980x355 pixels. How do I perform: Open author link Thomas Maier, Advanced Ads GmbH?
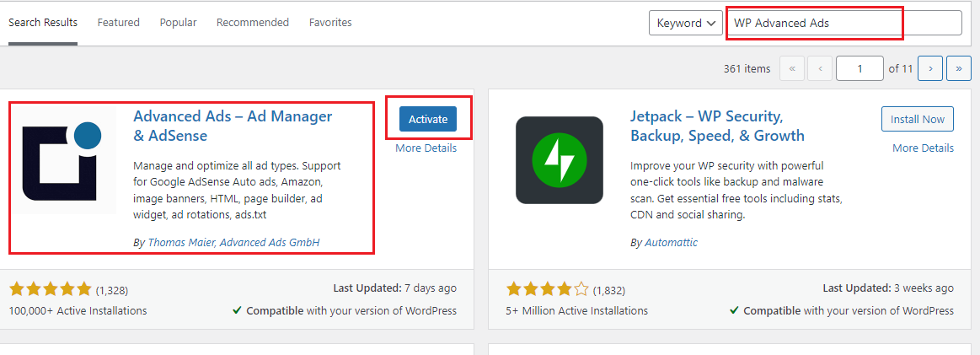click(x=233, y=243)
